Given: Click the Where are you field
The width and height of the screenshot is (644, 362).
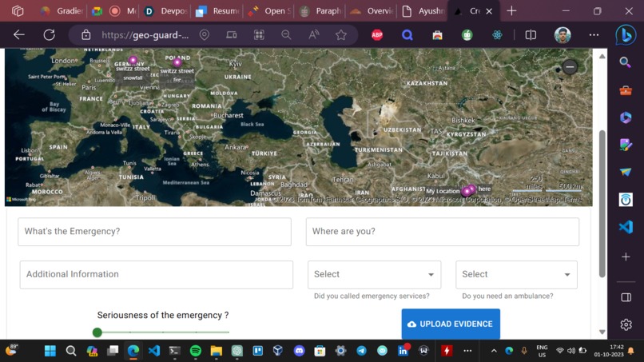Looking at the screenshot, I should 443,232.
